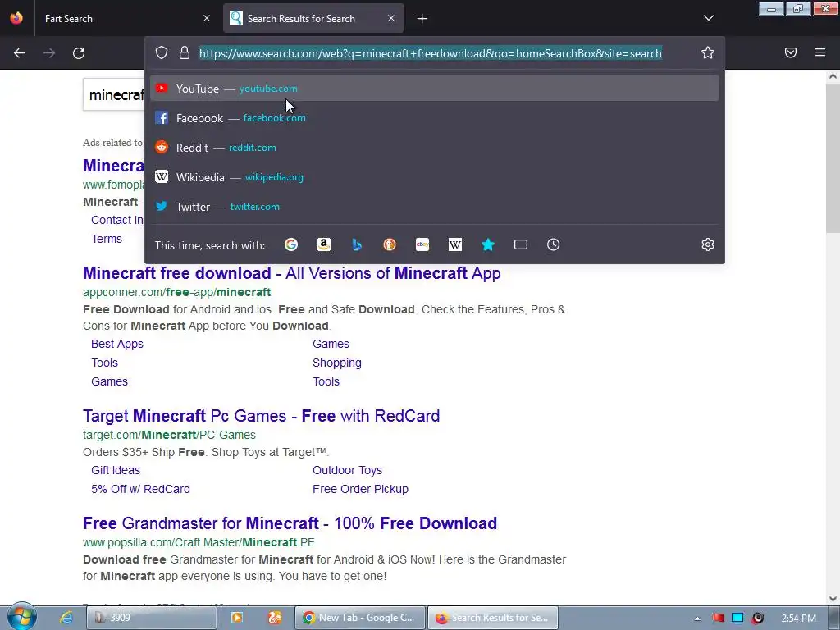840x630 pixels.
Task: Search this time with Bing
Action: click(x=357, y=244)
